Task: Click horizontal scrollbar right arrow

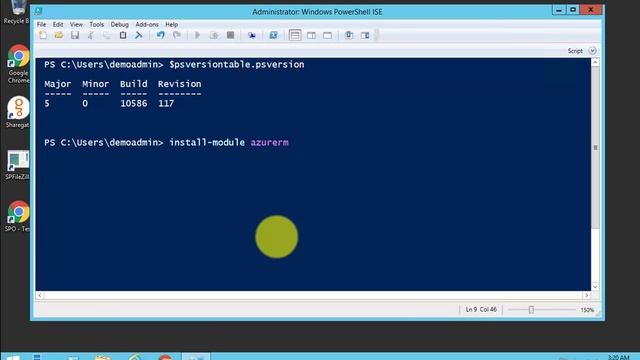Action: (x=587, y=295)
